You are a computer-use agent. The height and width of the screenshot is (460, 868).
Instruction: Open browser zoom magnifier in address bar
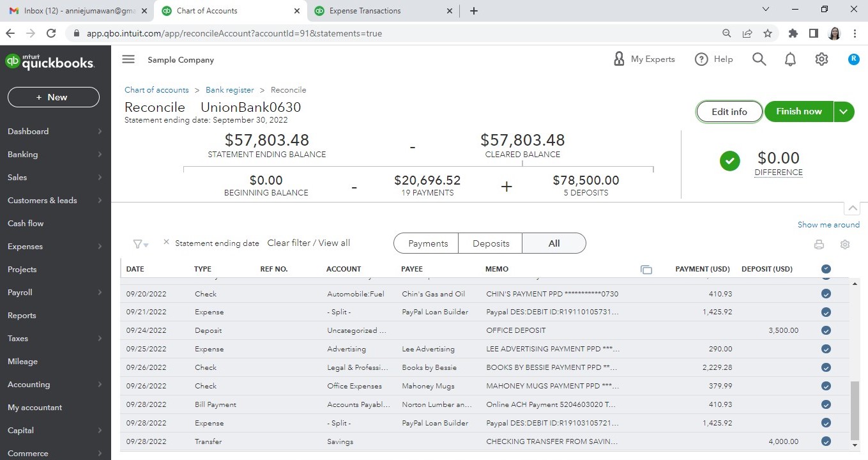(x=727, y=33)
